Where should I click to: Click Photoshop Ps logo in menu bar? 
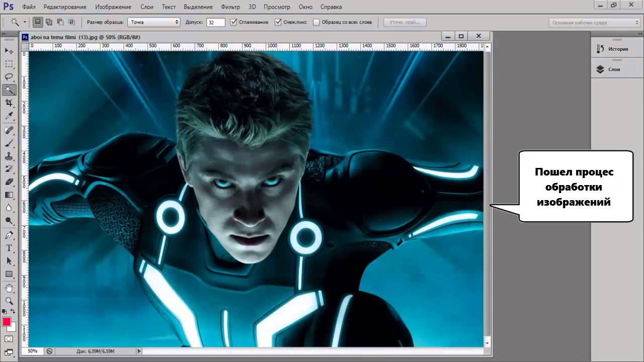[x=9, y=7]
